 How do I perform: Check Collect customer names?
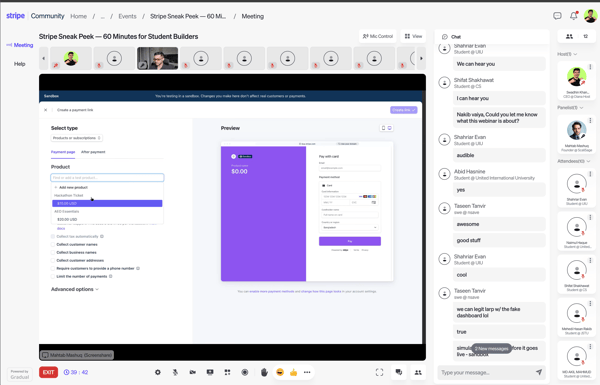(x=53, y=245)
